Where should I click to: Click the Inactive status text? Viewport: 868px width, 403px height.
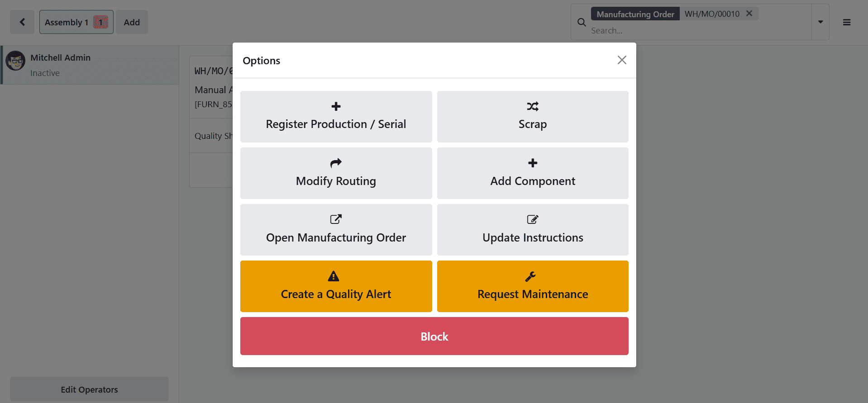click(x=45, y=73)
